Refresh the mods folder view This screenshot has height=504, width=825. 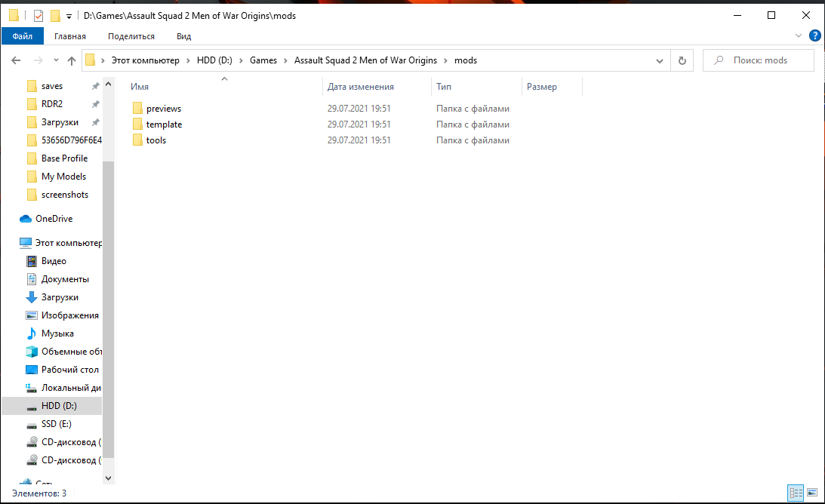click(682, 60)
